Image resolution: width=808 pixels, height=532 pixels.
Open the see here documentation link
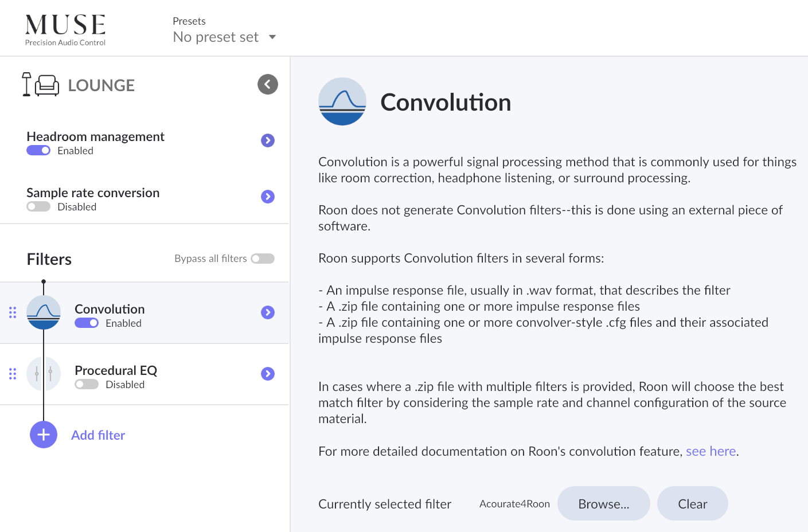click(711, 451)
